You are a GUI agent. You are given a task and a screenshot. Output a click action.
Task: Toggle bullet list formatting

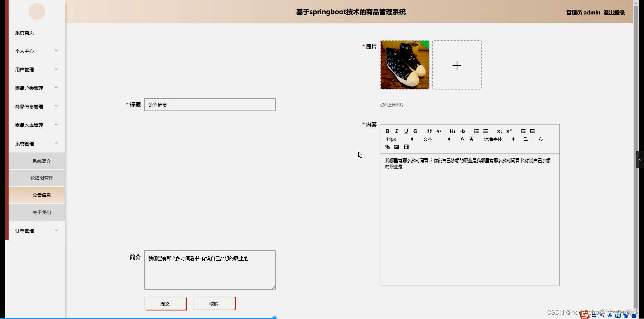(485, 131)
